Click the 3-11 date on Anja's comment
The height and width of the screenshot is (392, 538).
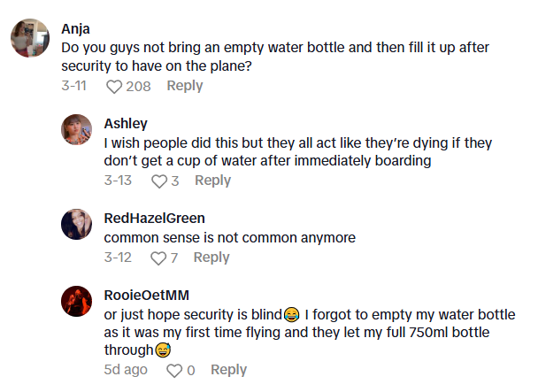click(74, 86)
